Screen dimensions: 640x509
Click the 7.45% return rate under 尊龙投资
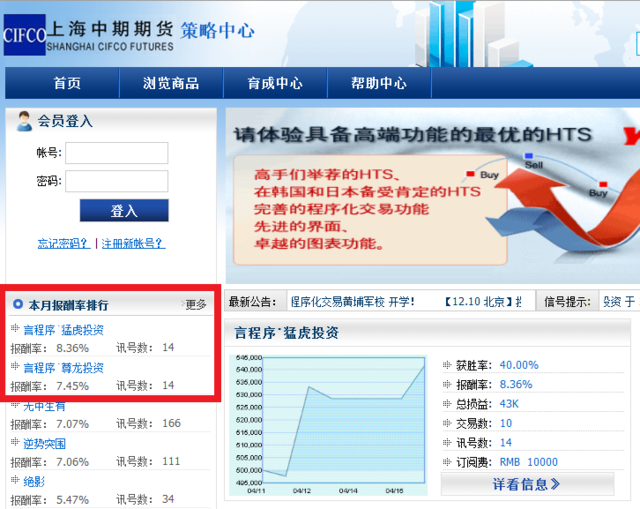(72, 386)
